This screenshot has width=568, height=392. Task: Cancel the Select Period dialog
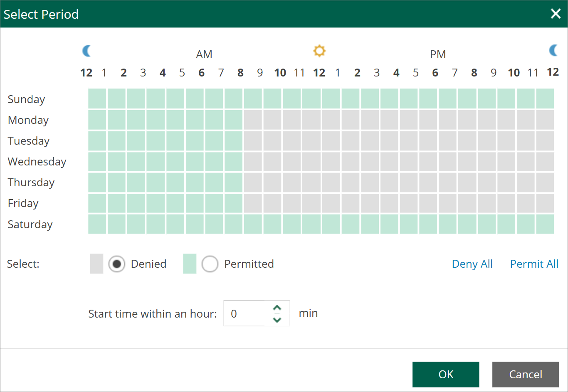[526, 375]
